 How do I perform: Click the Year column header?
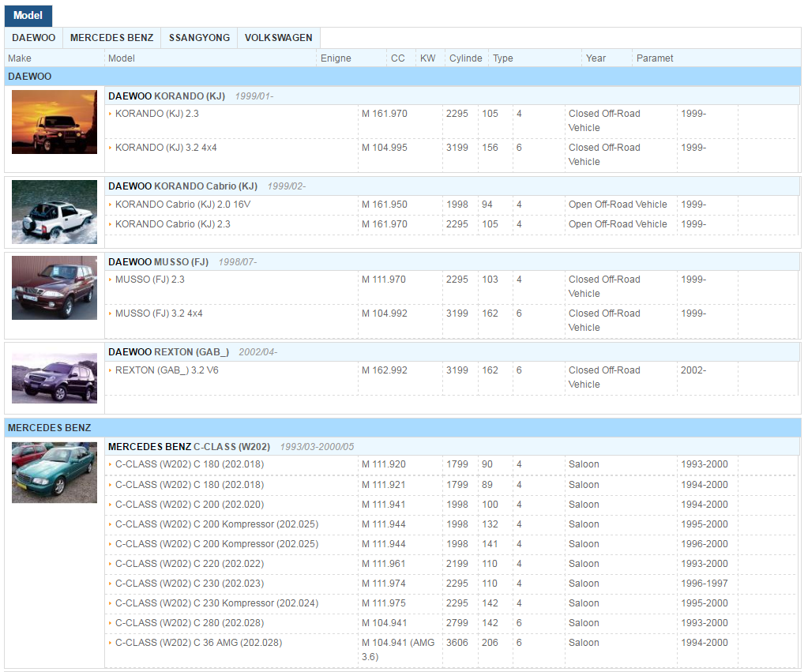[596, 58]
